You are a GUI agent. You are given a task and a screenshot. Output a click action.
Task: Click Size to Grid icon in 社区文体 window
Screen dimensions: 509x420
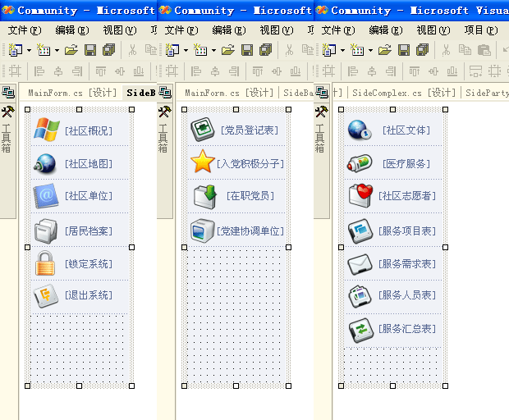click(x=494, y=71)
